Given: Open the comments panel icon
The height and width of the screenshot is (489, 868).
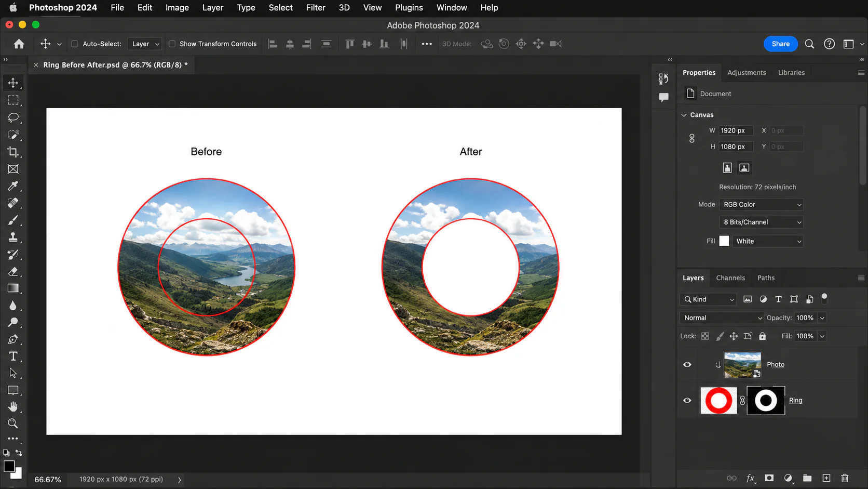Looking at the screenshot, I should click(663, 97).
